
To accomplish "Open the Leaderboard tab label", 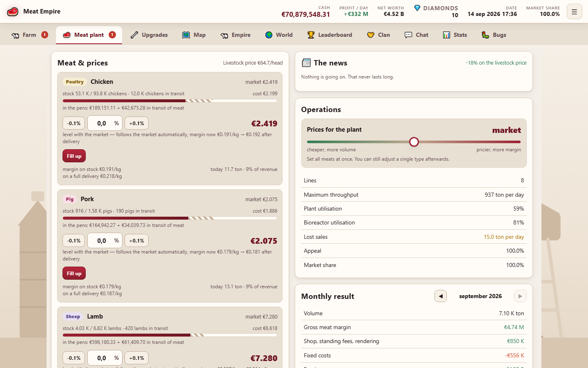I will [335, 35].
